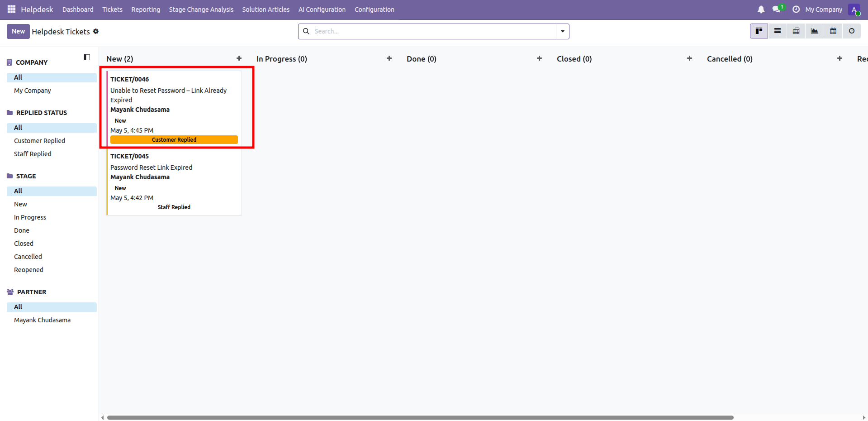Focus the search input field

434,31
